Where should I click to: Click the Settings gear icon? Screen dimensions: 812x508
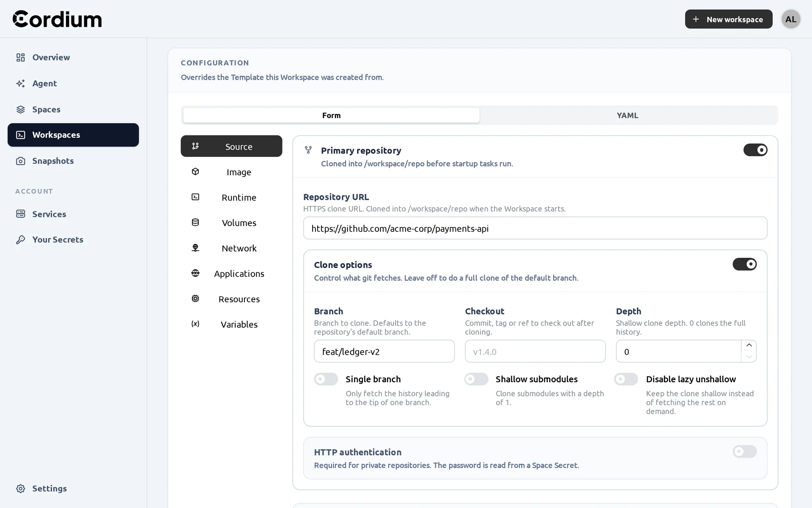point(20,489)
